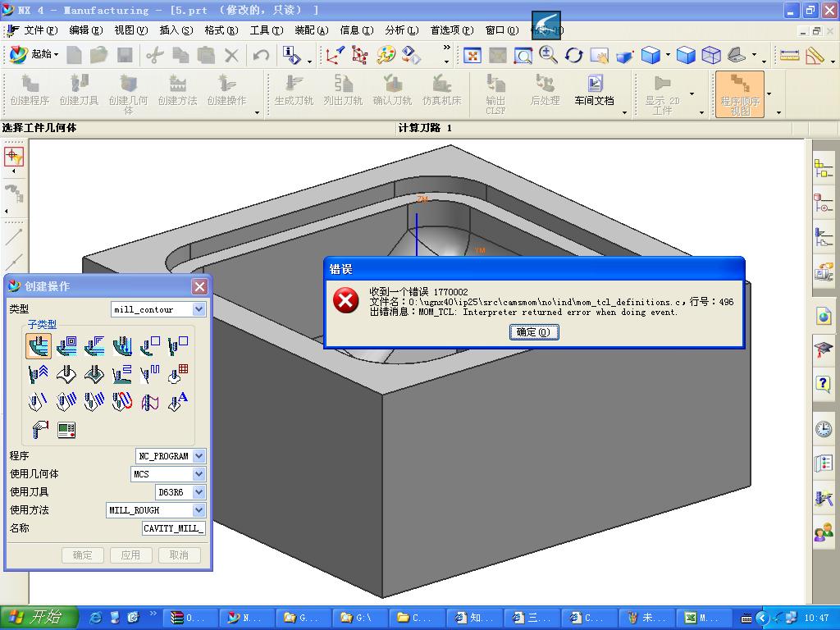The height and width of the screenshot is (630, 840).
Task: Select the ZLEVEL_PROFILE subtype icon
Action: click(150, 345)
